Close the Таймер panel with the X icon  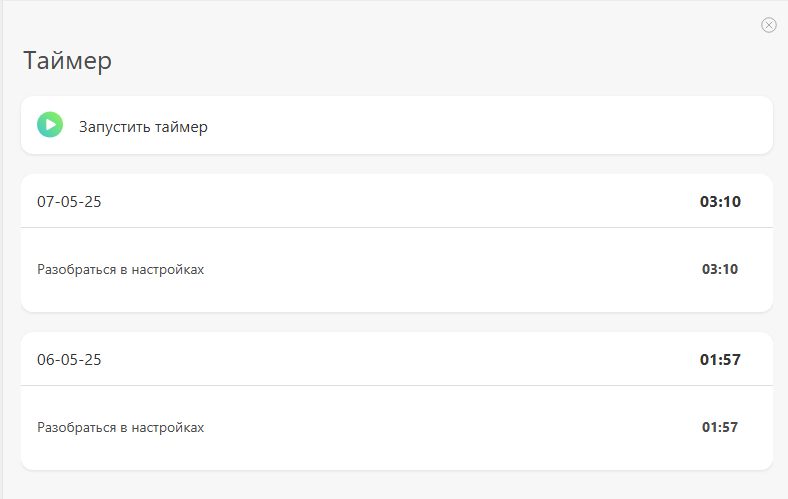768,25
